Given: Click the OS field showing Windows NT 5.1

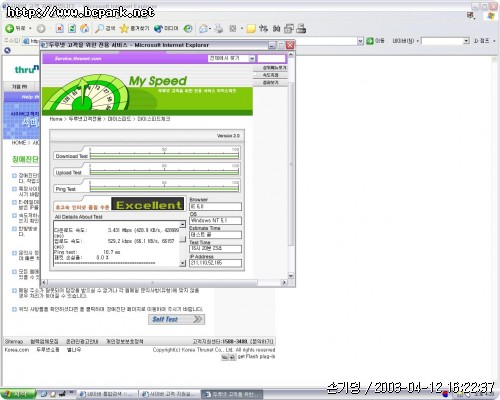Looking at the screenshot, I should coord(215,220).
